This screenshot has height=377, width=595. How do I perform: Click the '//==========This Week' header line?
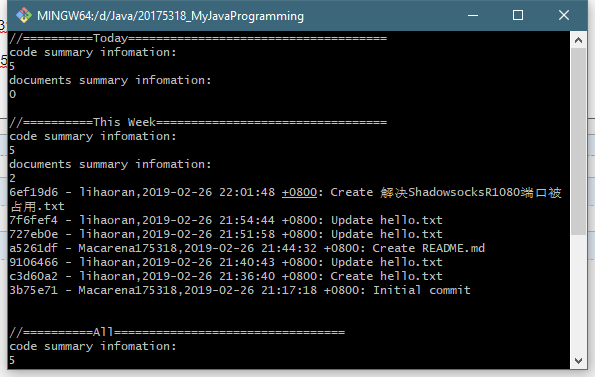point(198,122)
